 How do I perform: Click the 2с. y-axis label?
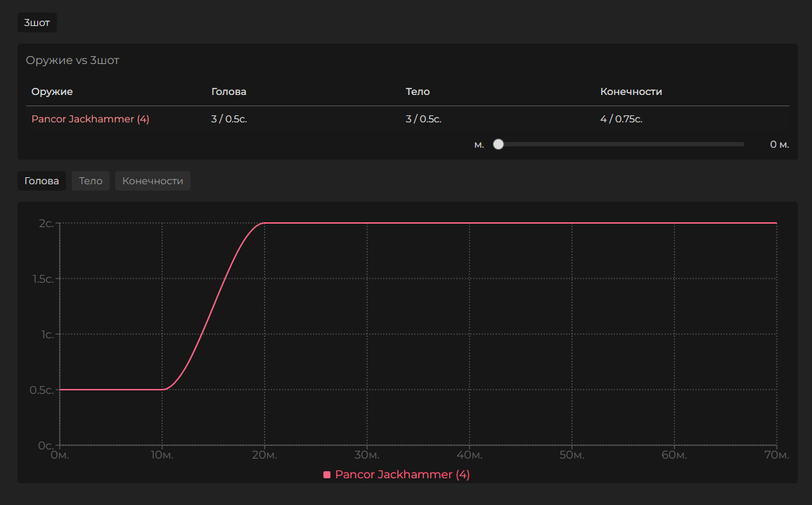[x=46, y=224]
